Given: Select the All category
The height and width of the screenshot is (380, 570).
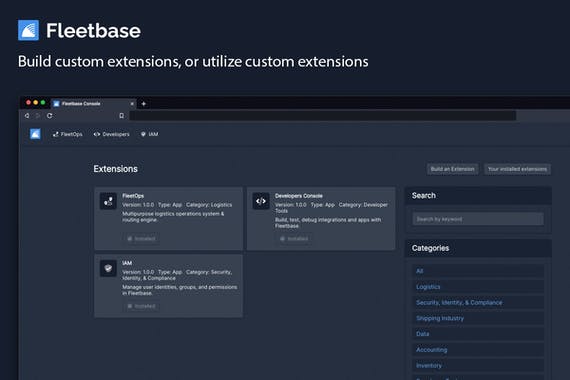Looking at the screenshot, I should (x=478, y=271).
